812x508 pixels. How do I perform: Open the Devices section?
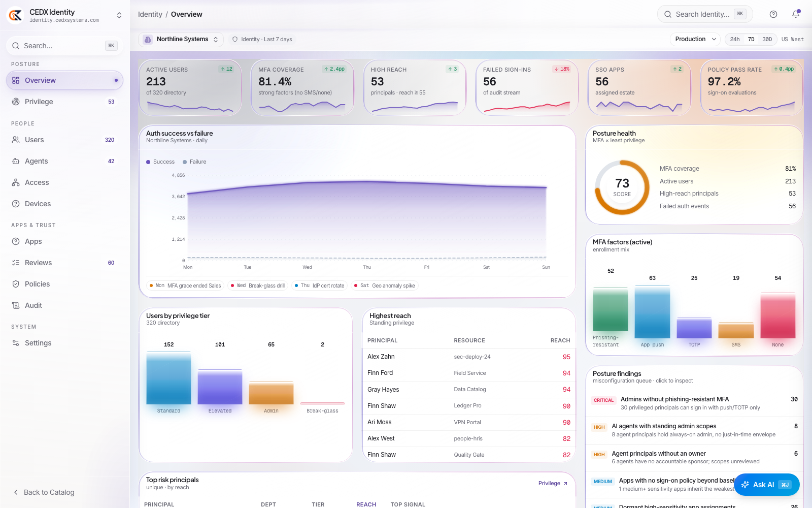tap(64, 204)
